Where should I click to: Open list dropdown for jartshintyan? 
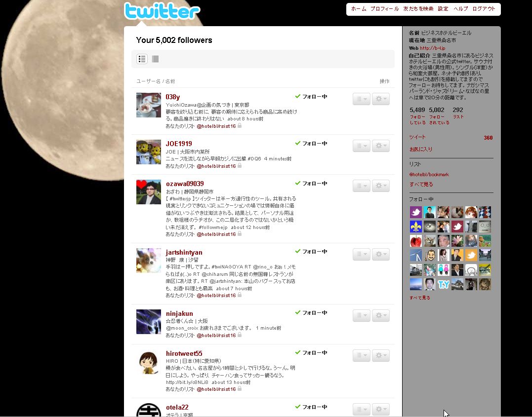pyautogui.click(x=362, y=254)
